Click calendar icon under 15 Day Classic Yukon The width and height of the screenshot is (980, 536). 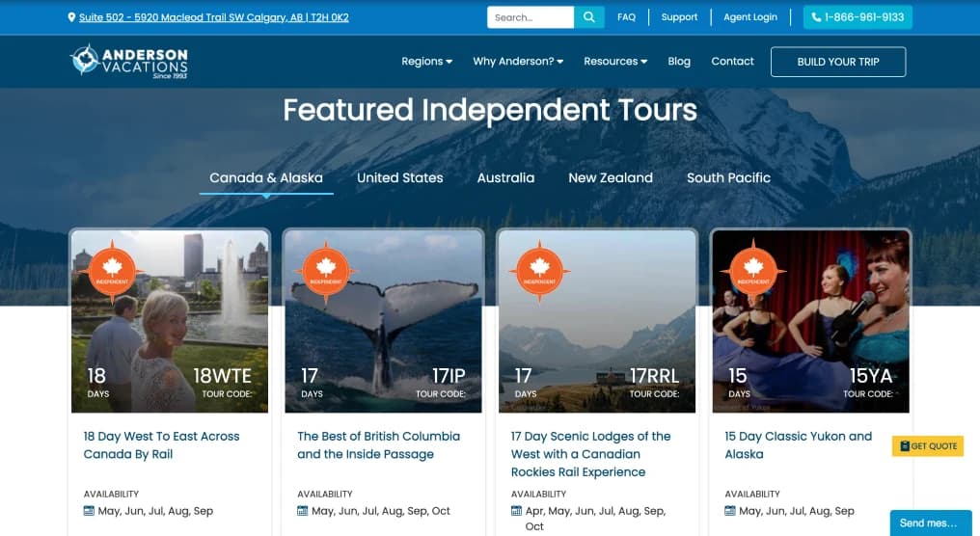coord(730,510)
